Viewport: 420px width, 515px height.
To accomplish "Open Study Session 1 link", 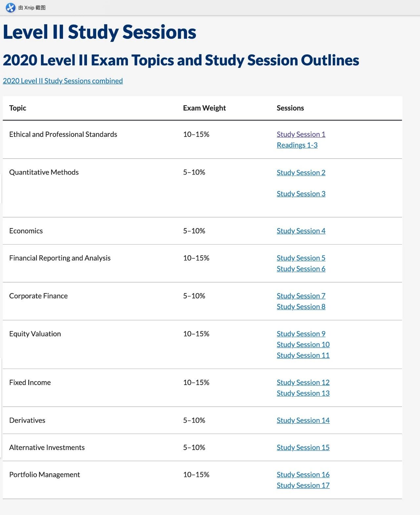I will (x=301, y=134).
